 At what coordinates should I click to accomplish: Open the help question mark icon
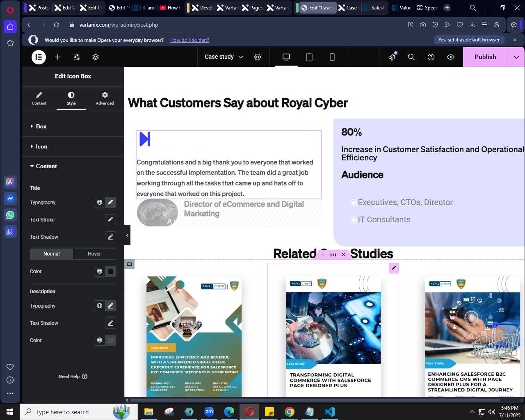point(431,57)
